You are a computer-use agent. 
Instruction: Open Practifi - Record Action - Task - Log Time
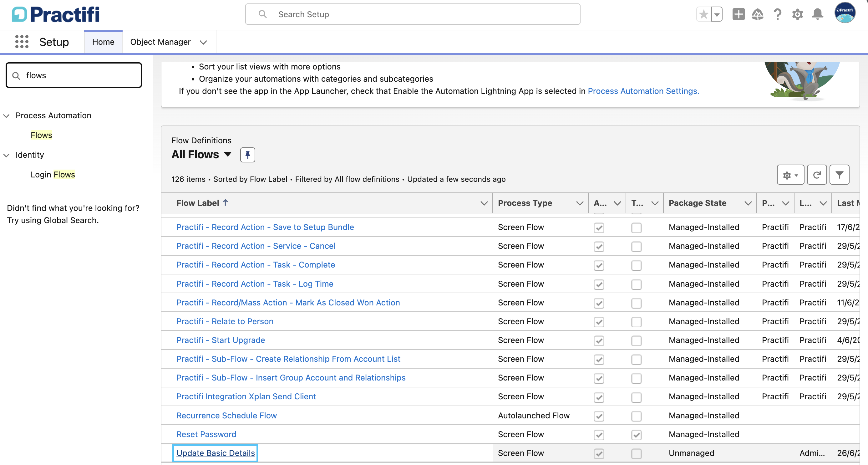(x=255, y=284)
